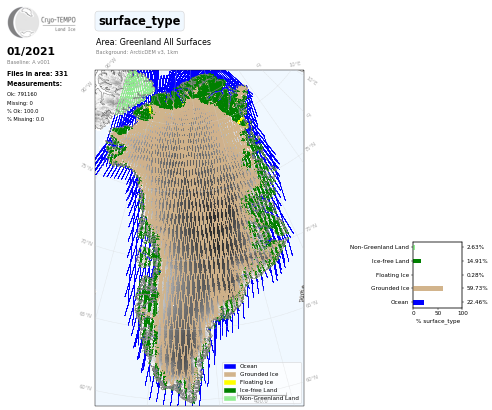Click the Grounded Ice bar in chart
Screen dimensions: 492x410
click(428, 288)
